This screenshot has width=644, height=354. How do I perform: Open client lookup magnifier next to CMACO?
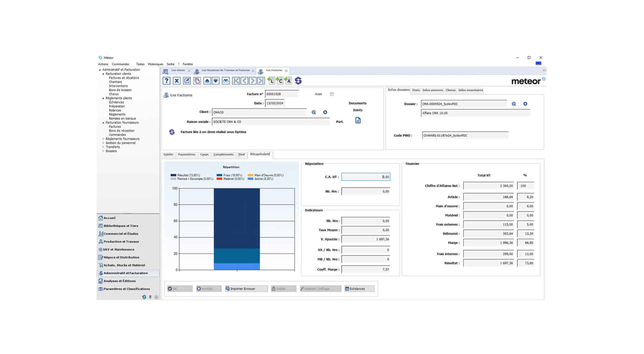pyautogui.click(x=314, y=112)
